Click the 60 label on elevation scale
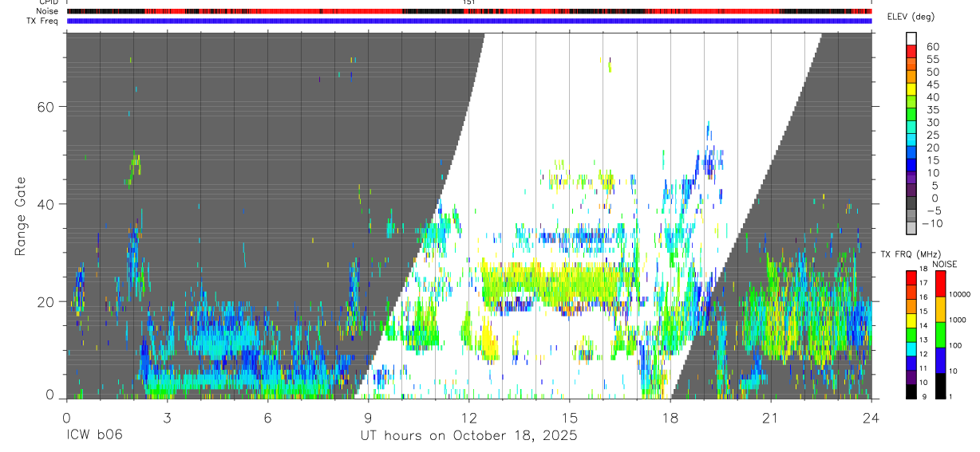The image size is (980, 452). [x=932, y=46]
